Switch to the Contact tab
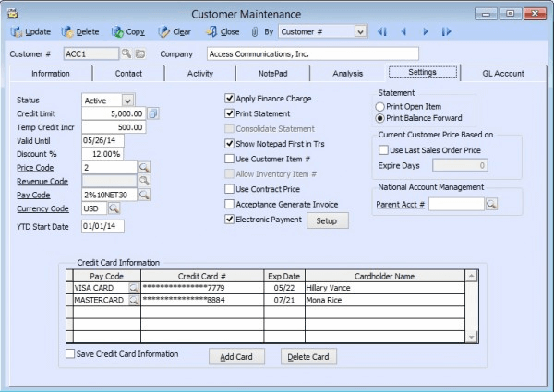Image resolution: width=554 pixels, height=392 pixels. pos(128,74)
